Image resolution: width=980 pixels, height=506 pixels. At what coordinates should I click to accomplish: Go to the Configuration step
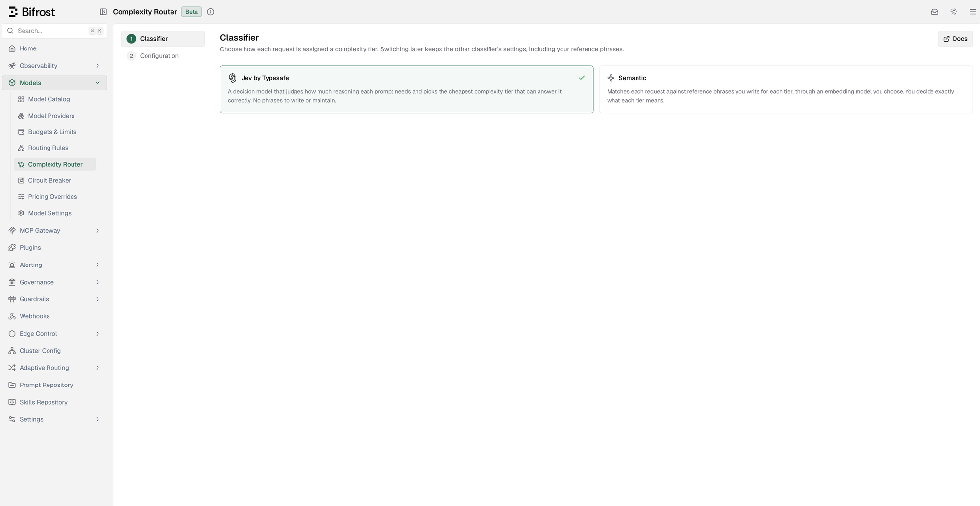coord(163,56)
